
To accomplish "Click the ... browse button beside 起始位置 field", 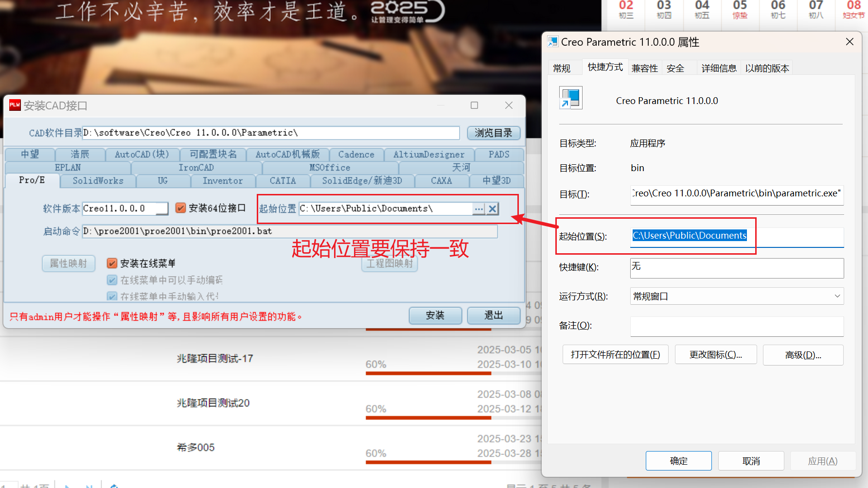I will (479, 209).
